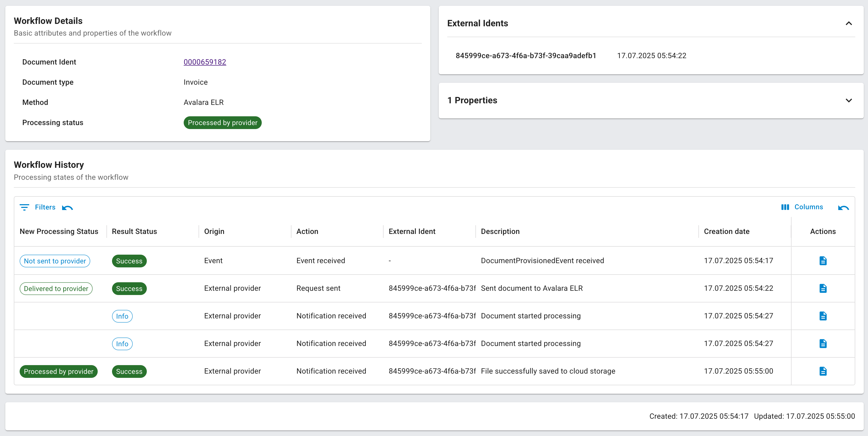Click the Filters button label

tap(45, 207)
